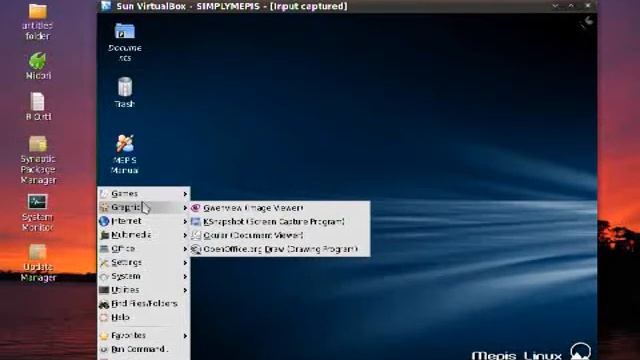Open the Games menu entry
640x360 pixels.
[x=144, y=194]
